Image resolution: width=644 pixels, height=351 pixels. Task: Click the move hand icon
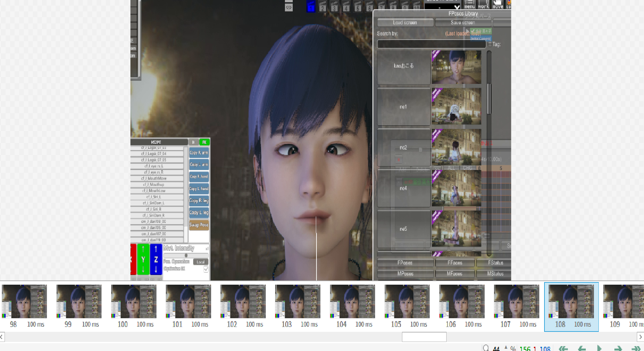(x=498, y=4)
